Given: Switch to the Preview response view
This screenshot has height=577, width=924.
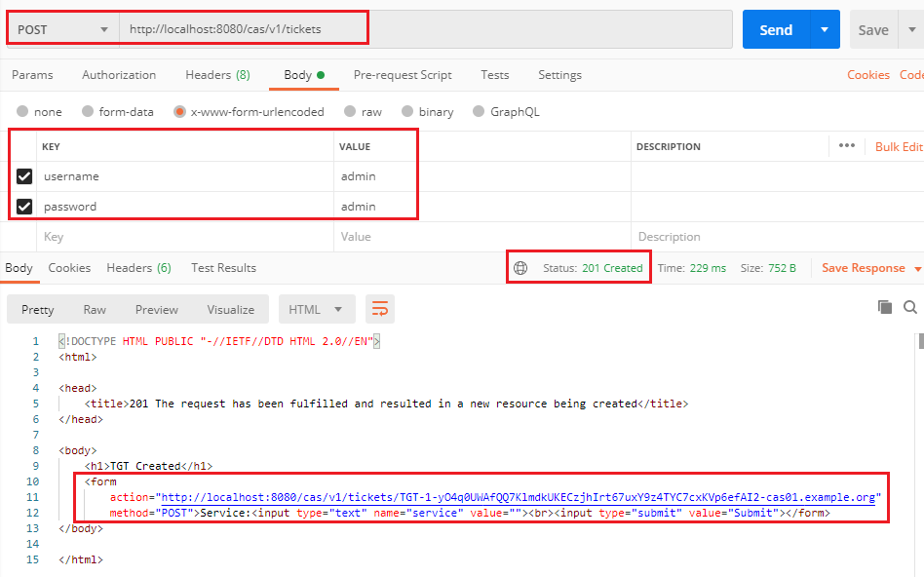Looking at the screenshot, I should point(156,309).
